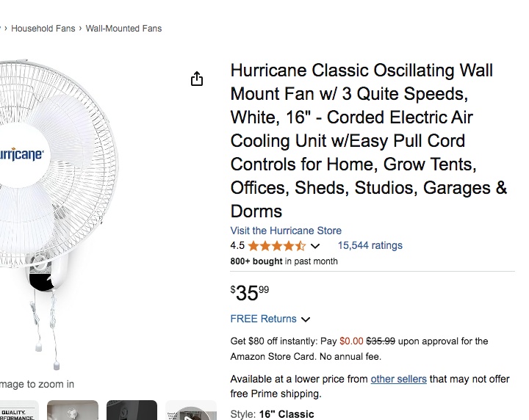Click the Hurricane Classic product title

(369, 140)
